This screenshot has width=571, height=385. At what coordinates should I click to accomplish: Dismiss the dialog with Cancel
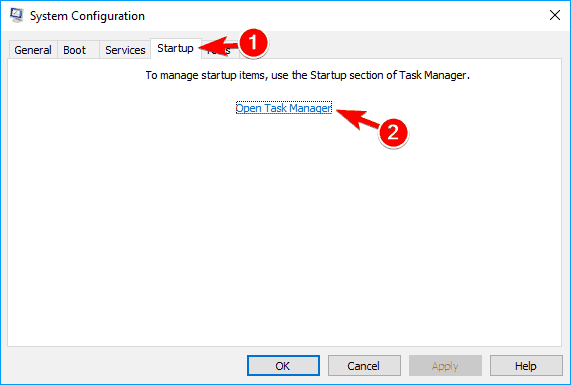point(364,366)
